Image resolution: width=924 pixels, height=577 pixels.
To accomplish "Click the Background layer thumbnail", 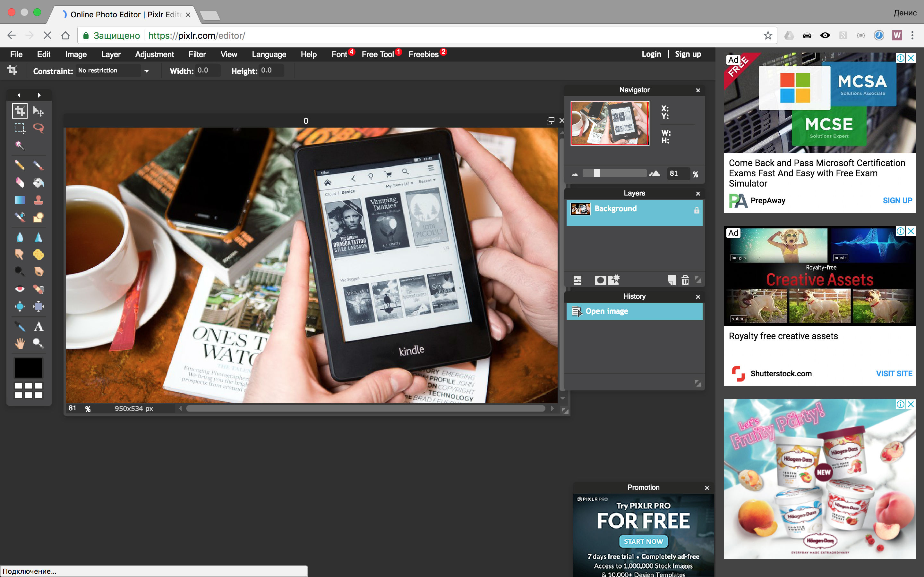I will click(x=580, y=208).
